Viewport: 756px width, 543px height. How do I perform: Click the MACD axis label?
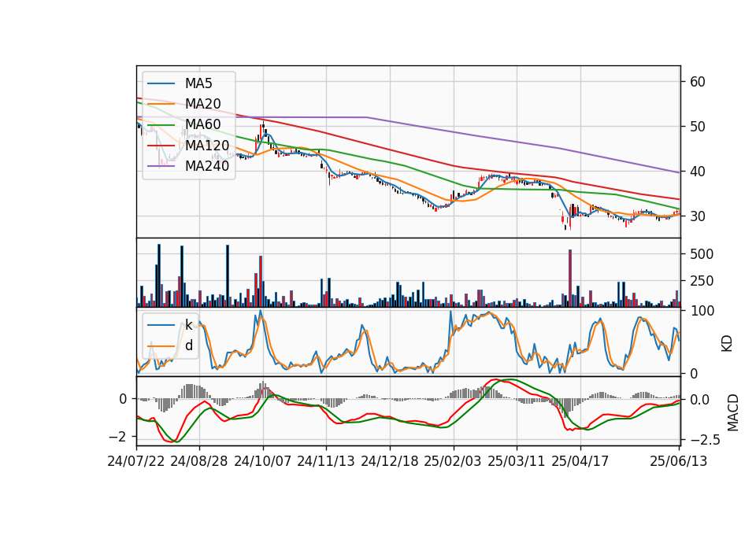pyautogui.click(x=732, y=412)
